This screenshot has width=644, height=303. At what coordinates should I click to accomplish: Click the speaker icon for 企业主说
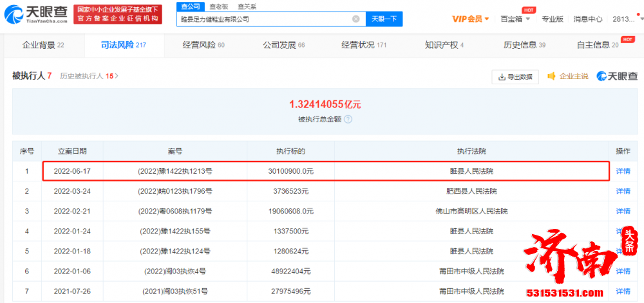(551, 77)
